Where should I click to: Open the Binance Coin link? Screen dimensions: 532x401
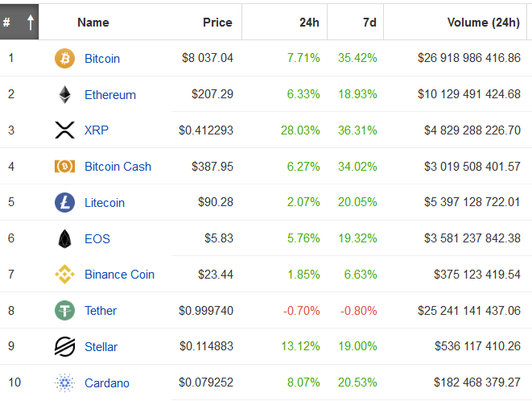tap(119, 275)
